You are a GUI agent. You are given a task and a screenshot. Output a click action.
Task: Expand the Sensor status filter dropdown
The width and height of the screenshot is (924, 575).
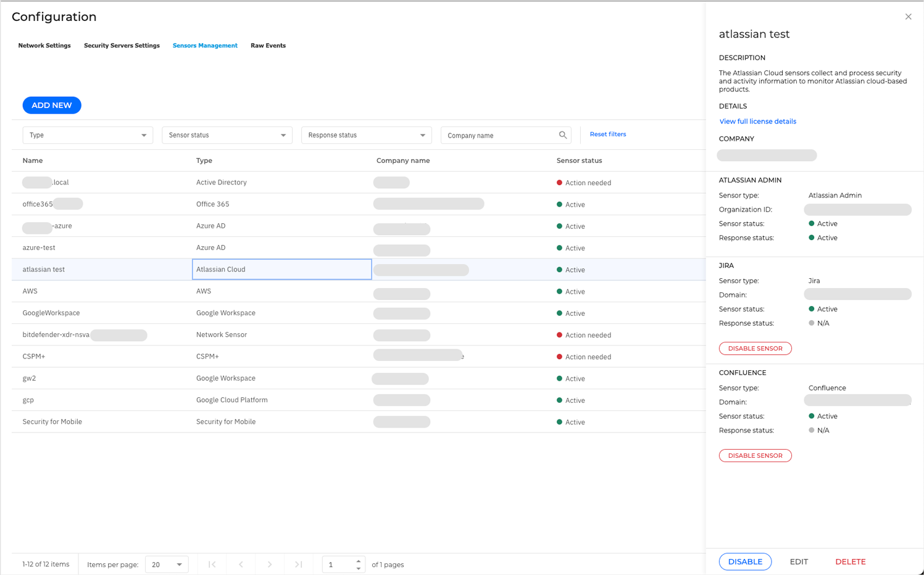pos(227,135)
